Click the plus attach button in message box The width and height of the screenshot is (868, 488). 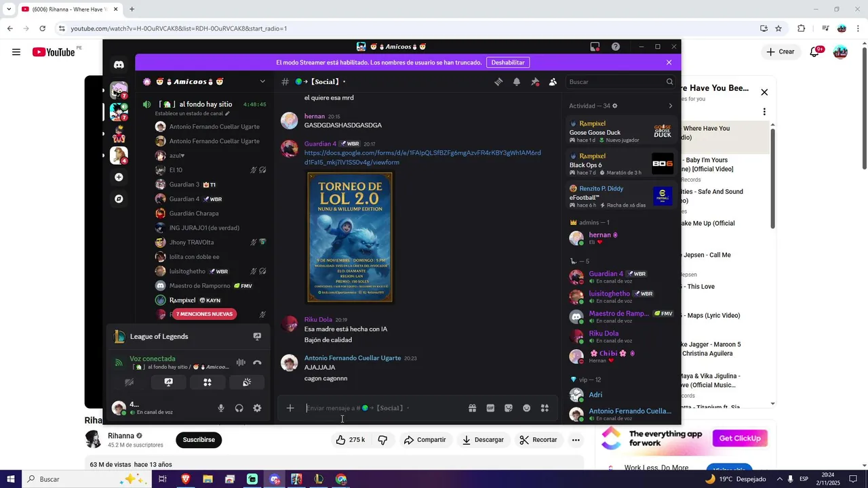(x=290, y=408)
